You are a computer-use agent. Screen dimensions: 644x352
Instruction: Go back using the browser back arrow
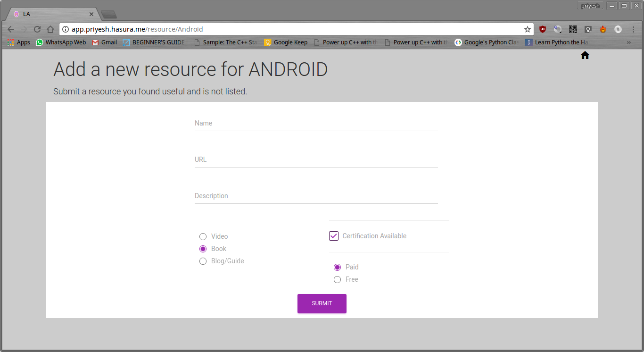11,29
